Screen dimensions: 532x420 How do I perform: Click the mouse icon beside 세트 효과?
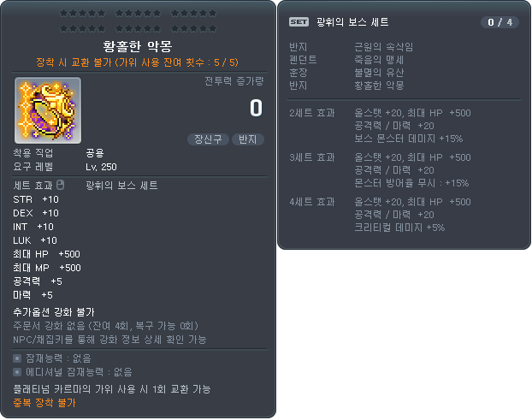pos(60,185)
